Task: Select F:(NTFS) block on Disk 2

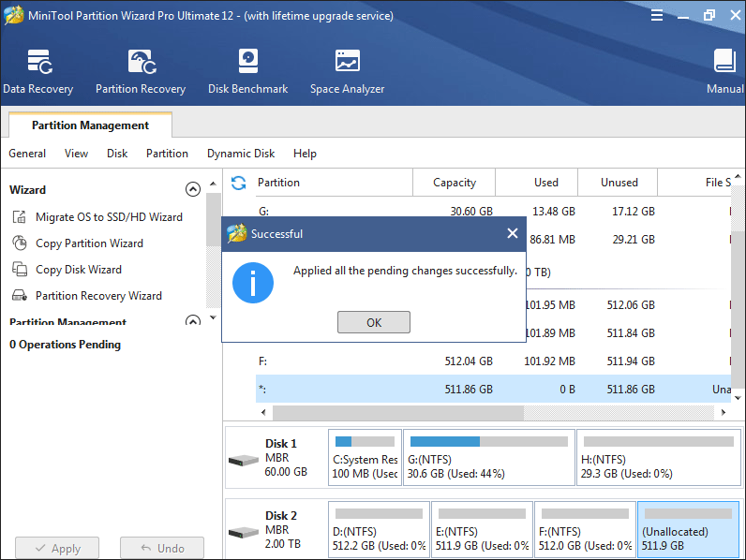Action: click(x=585, y=530)
